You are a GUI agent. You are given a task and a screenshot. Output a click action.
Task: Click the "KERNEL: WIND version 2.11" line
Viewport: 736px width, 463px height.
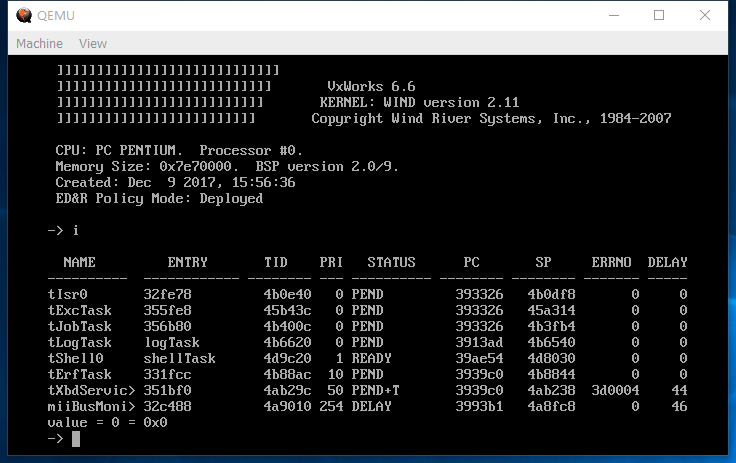(x=419, y=102)
